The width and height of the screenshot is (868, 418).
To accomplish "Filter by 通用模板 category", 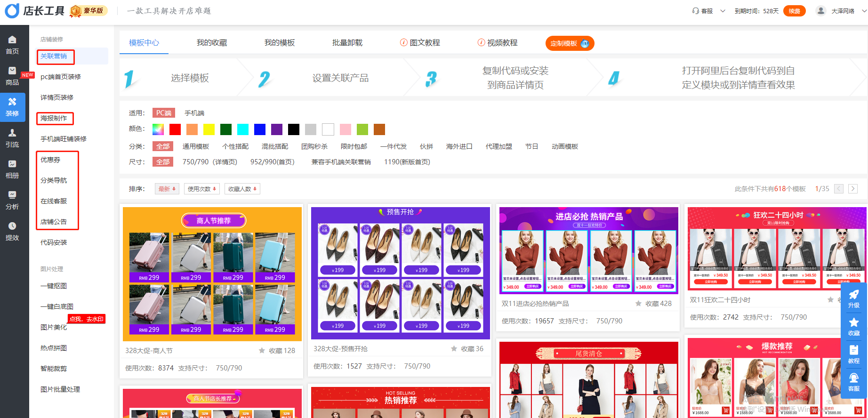I will pos(196,146).
